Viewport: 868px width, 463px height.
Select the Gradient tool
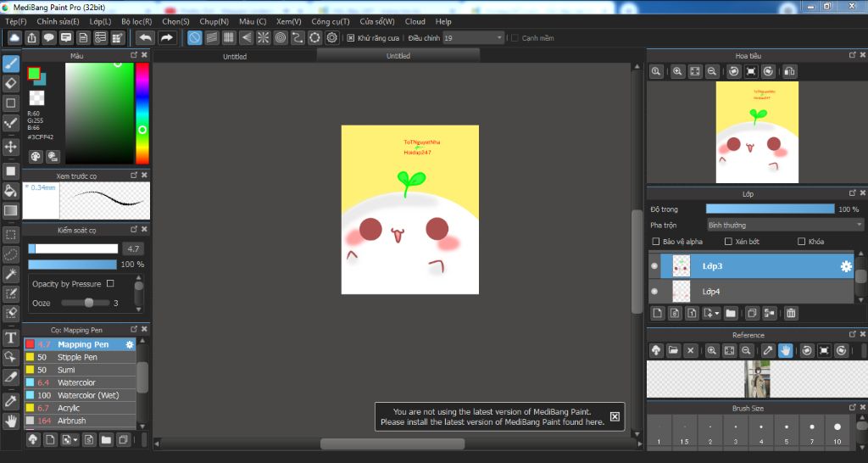coord(10,210)
